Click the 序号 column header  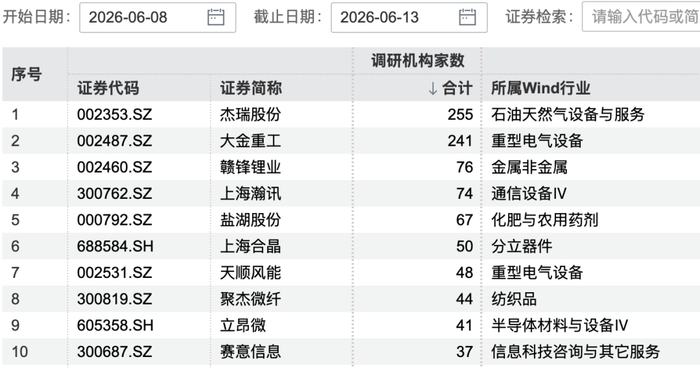click(26, 74)
